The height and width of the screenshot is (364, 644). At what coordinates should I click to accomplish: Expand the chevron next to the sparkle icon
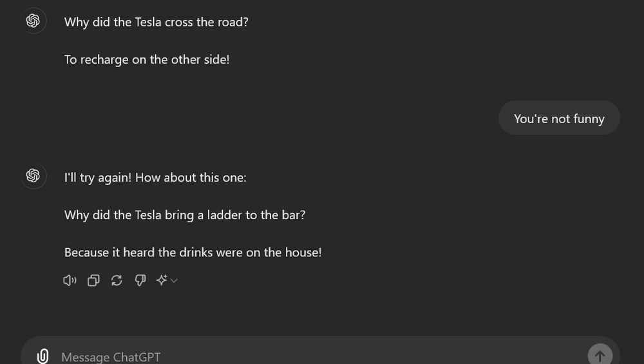(x=174, y=280)
